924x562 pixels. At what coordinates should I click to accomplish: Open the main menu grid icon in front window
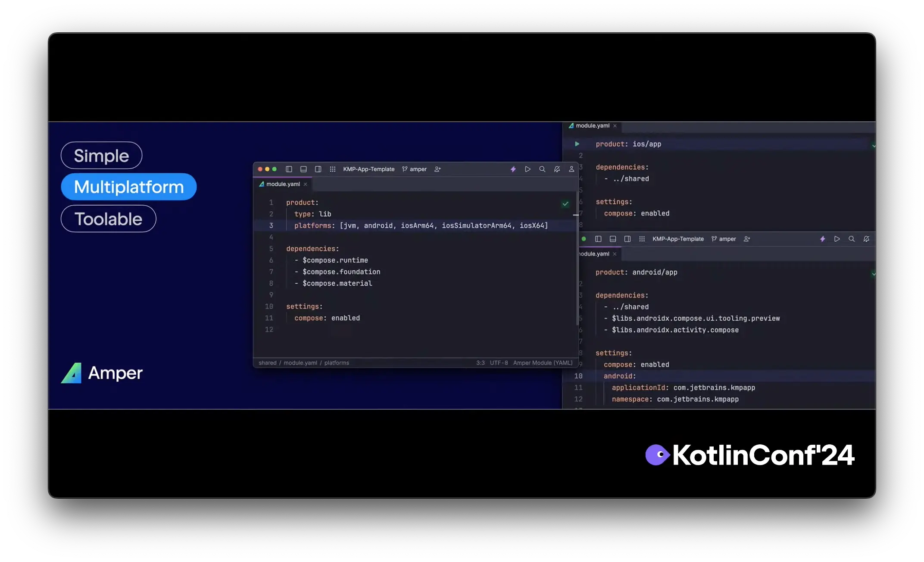point(333,169)
